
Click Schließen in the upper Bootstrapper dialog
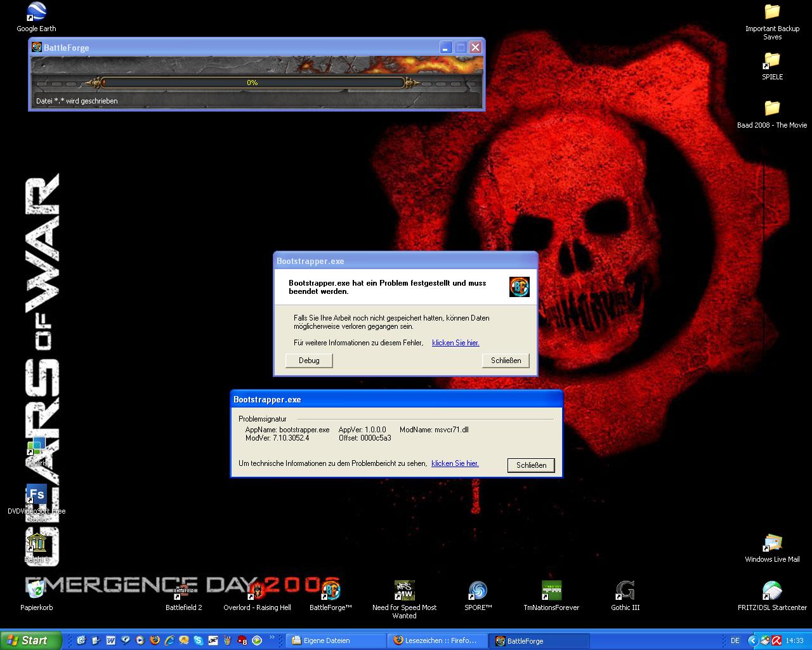[506, 361]
